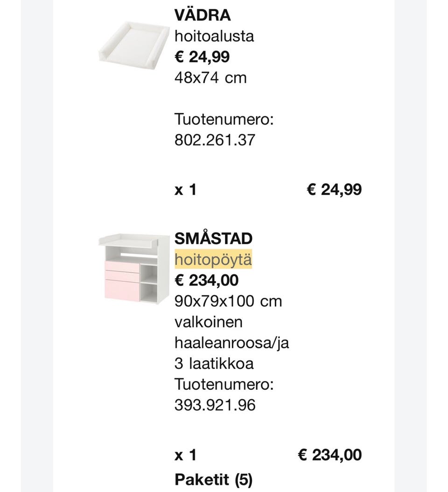The image size is (448, 492).
Task: Click the Tuotenumero label under SMÅSTAD
Action: click(224, 385)
